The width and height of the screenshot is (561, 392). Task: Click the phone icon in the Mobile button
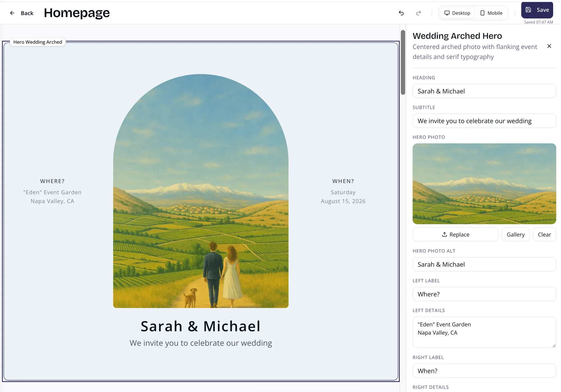coord(482,13)
